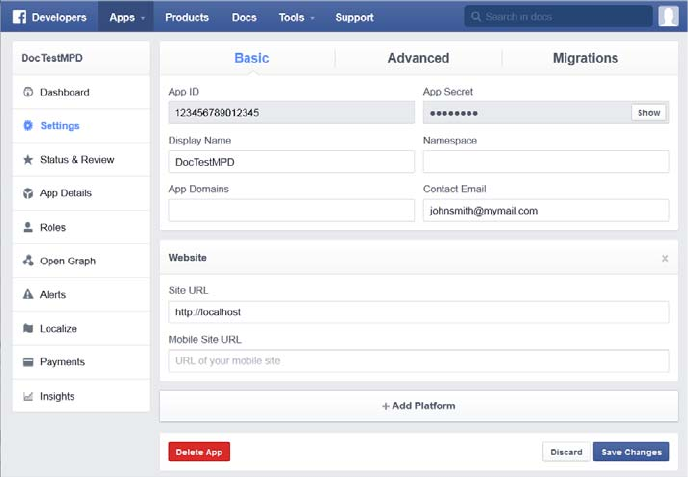Switch to the Migrations tab

click(585, 58)
